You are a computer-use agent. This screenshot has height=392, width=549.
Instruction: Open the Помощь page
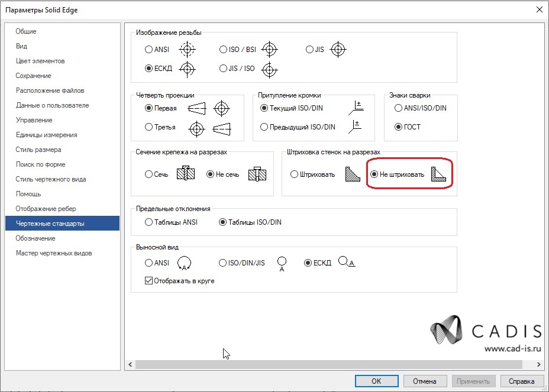coord(62,194)
